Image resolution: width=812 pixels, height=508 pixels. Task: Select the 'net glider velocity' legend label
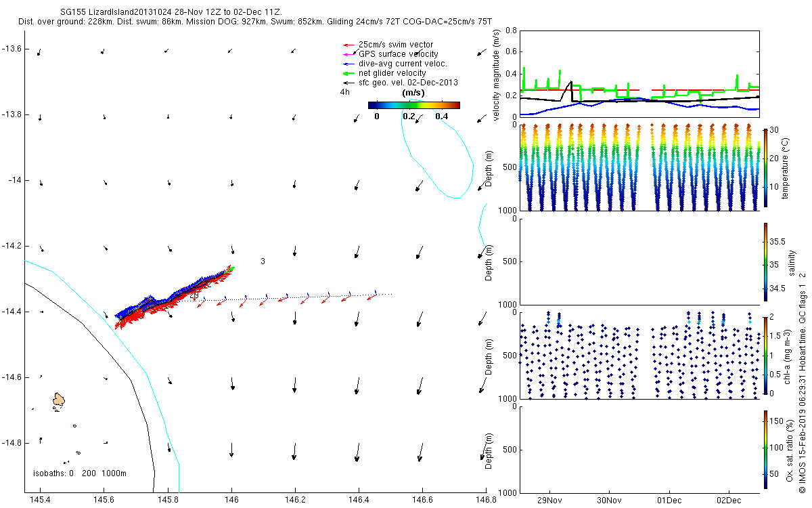coord(392,73)
